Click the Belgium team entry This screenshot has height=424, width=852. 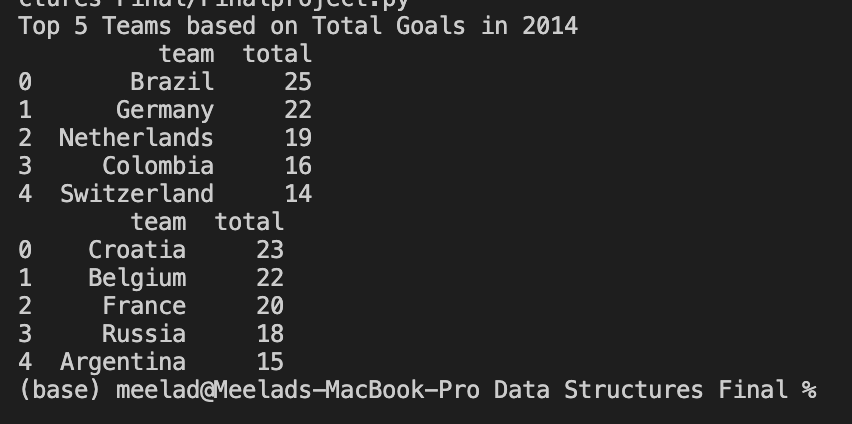[x=137, y=277]
